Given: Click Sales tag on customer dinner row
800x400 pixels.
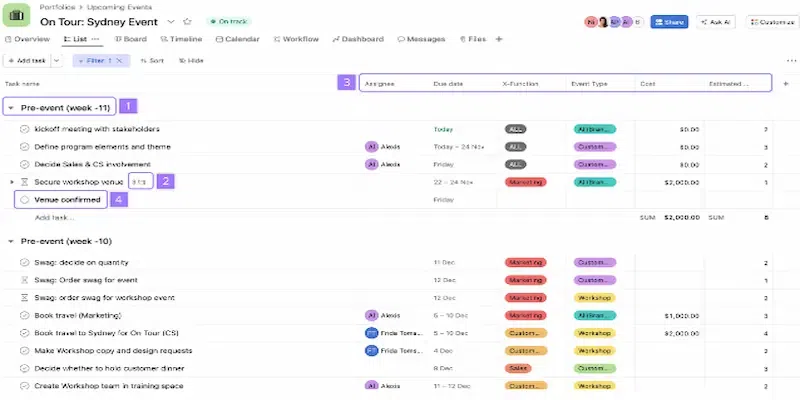Looking at the screenshot, I should pyautogui.click(x=518, y=368).
